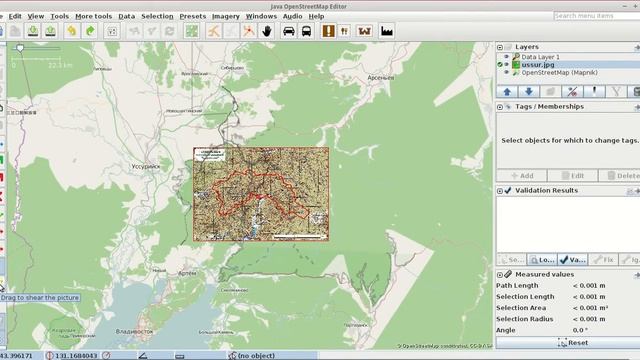This screenshot has width=640, height=360.
Task: Click the castle preset icon
Action: [364, 31]
